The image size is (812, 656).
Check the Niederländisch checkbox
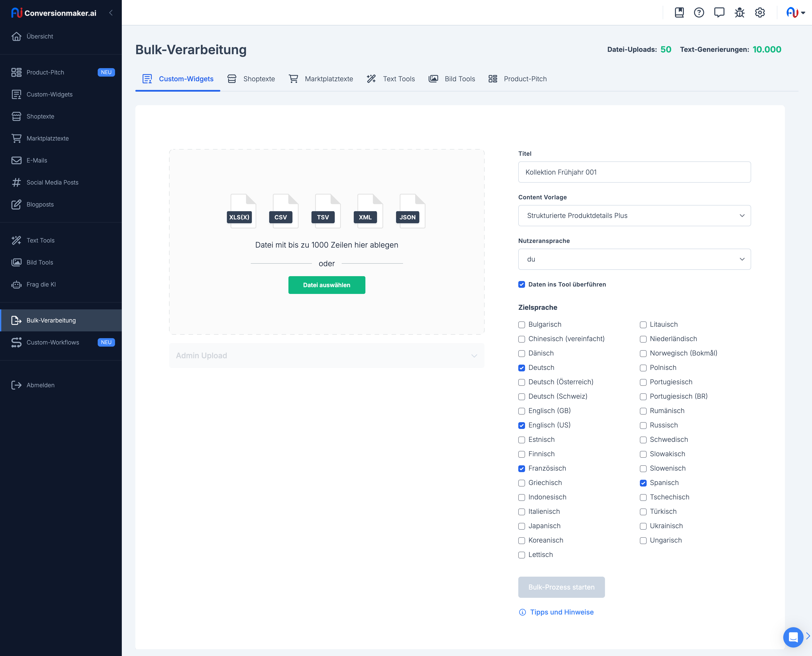[x=643, y=339]
